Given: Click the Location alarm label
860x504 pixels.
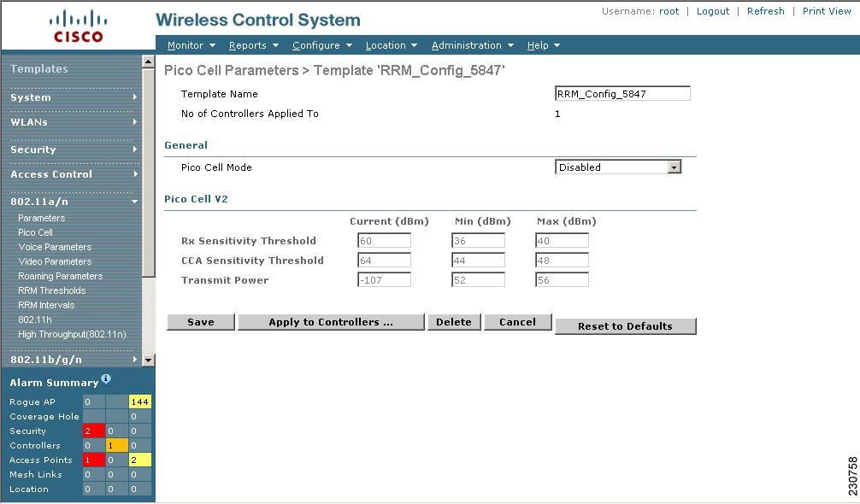Looking at the screenshot, I should pos(28,489).
